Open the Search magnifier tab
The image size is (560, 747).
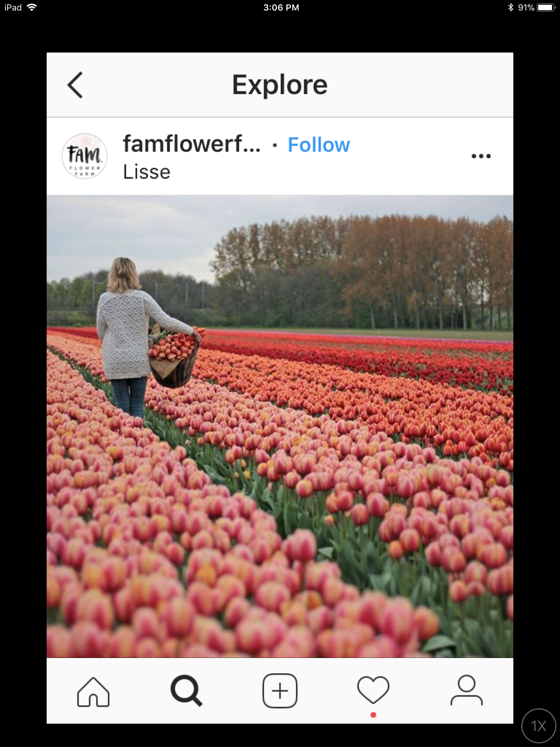(x=186, y=692)
